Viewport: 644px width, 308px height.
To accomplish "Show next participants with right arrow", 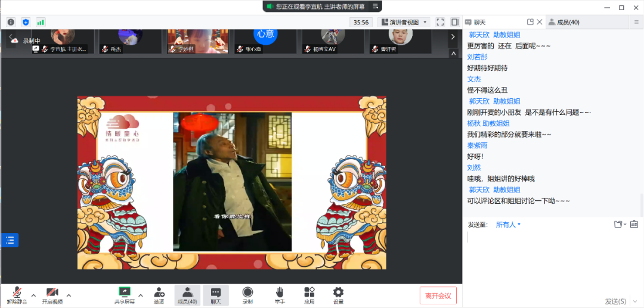I will pos(453,37).
